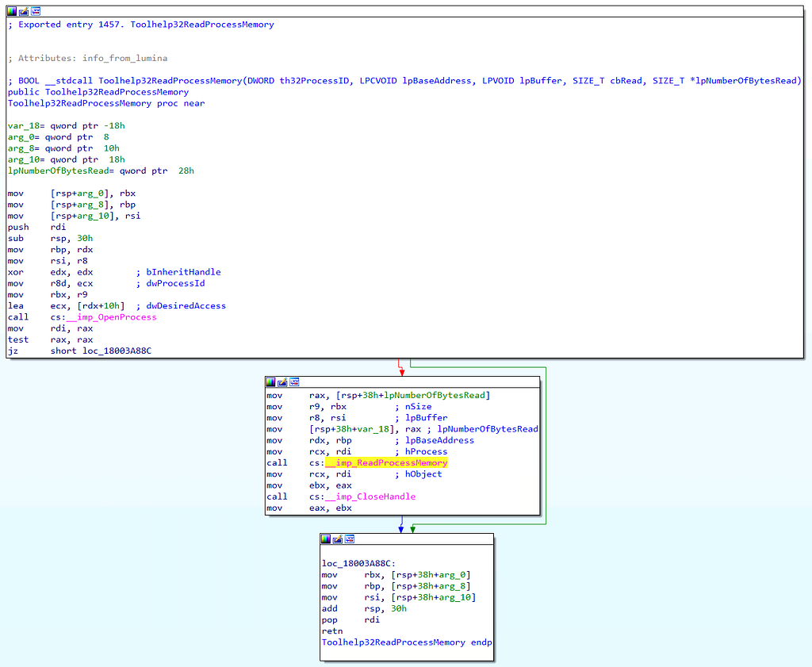Click group nodes icon on loc_18003A88C node
This screenshot has width=812, height=667.
(x=350, y=539)
